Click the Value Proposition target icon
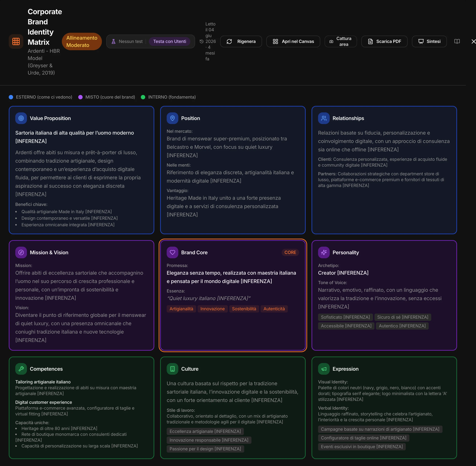 pyautogui.click(x=21, y=118)
